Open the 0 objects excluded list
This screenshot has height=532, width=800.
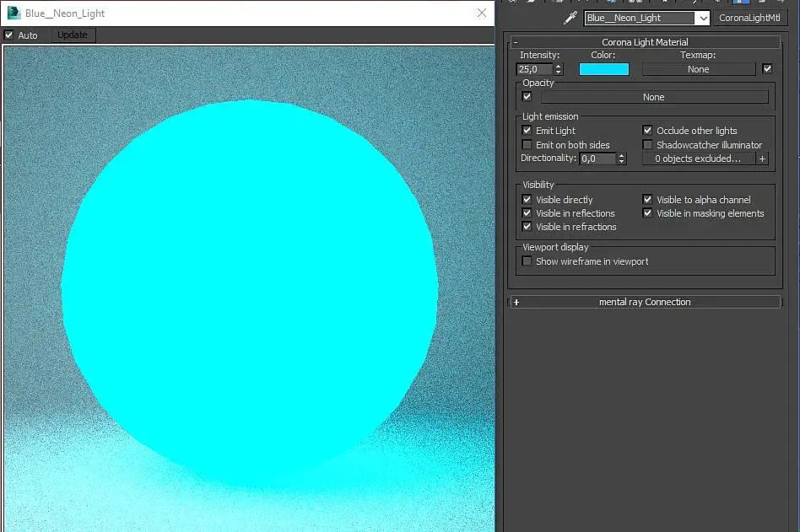(x=698, y=159)
